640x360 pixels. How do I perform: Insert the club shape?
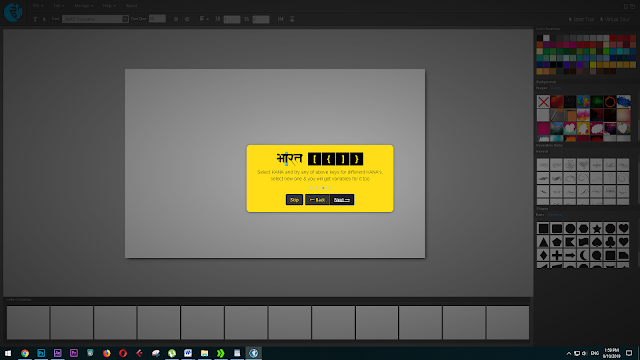coord(610,242)
